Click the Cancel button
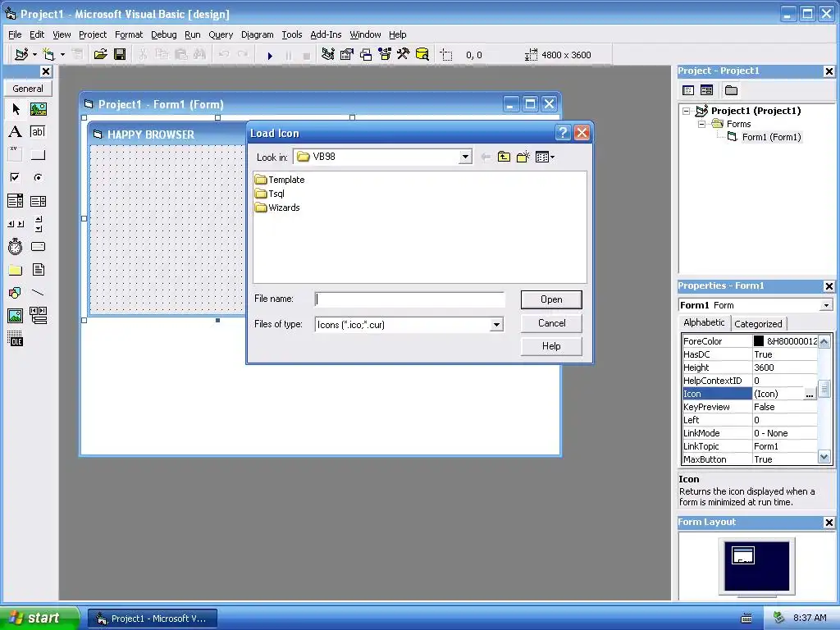The width and height of the screenshot is (840, 630). [x=551, y=323]
